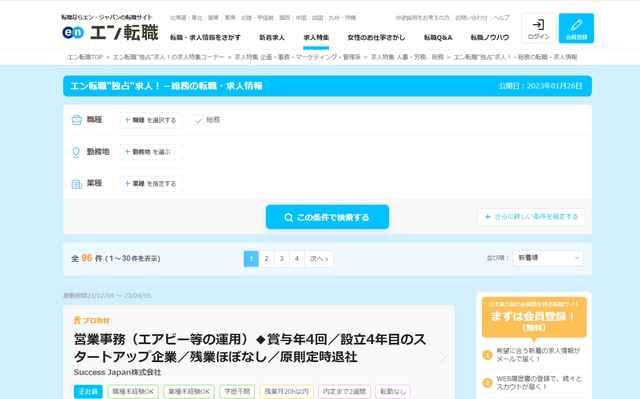Click the 九州・沖縄 region link
Image resolution: width=640 pixels, height=399 pixels.
tap(342, 18)
